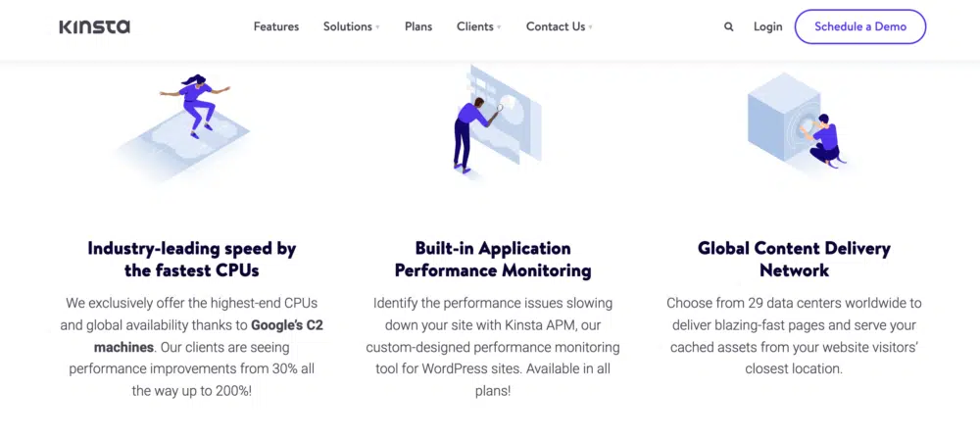Open the Features menu item

tap(276, 26)
